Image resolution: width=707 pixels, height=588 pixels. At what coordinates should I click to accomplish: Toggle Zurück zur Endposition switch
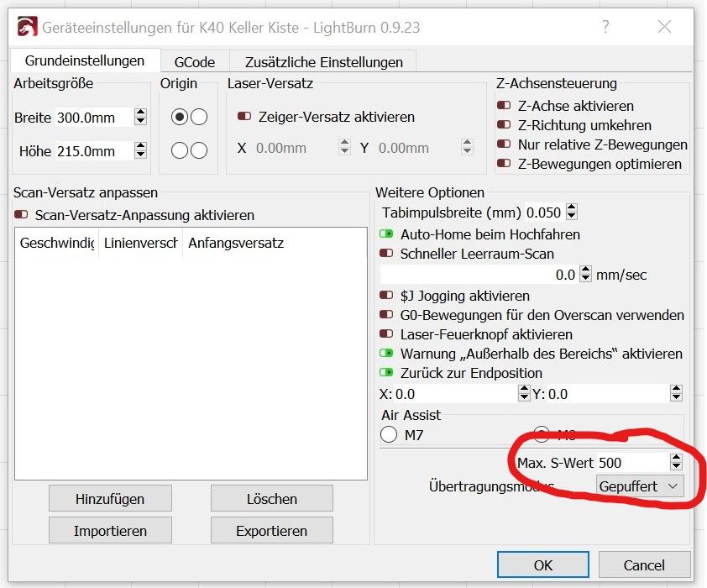coord(386,372)
